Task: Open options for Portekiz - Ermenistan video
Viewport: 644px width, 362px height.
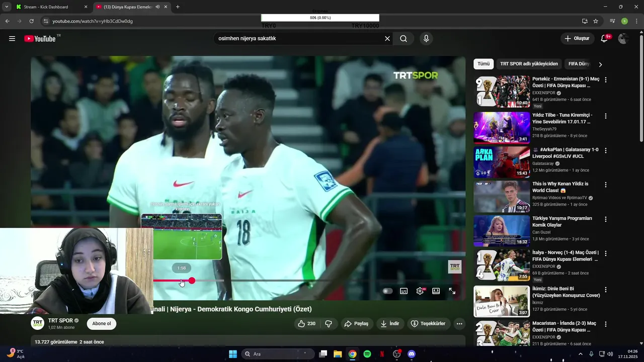Action: tap(606, 80)
